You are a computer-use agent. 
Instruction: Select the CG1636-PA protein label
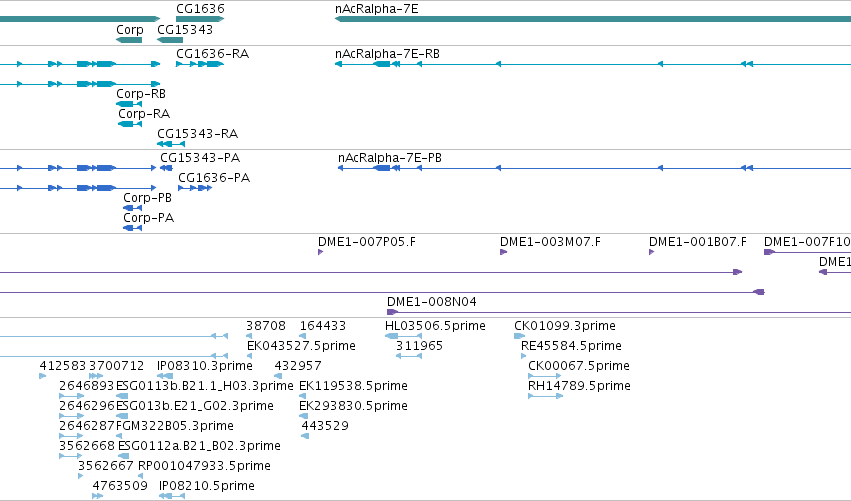[214, 177]
